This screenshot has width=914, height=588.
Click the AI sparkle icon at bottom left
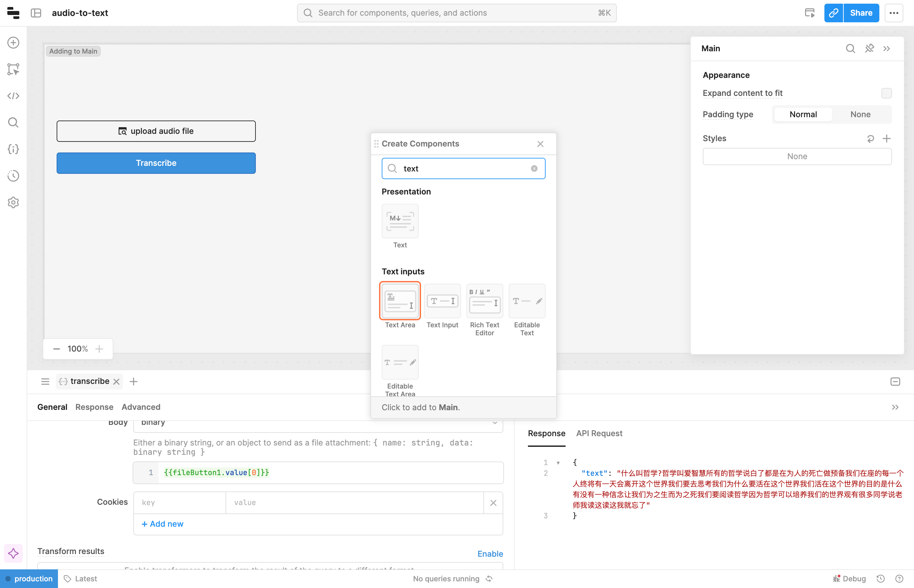[13, 553]
